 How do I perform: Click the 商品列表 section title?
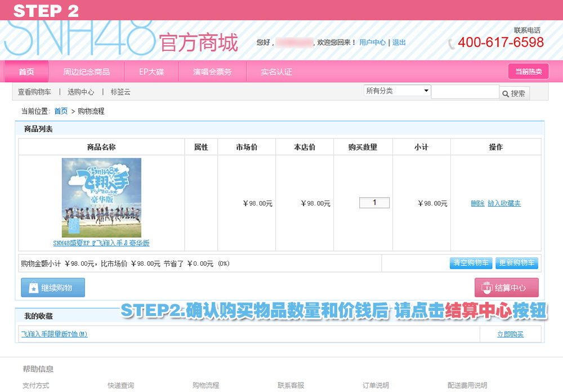point(38,129)
